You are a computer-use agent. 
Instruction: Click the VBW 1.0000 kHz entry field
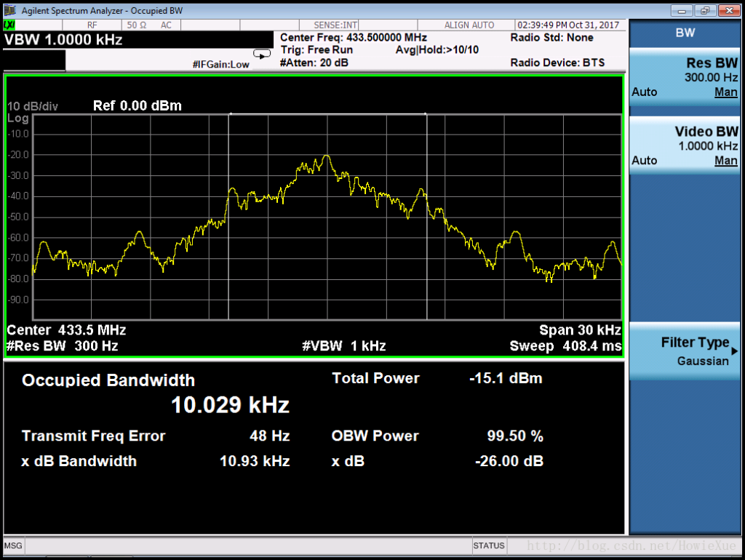pos(138,39)
